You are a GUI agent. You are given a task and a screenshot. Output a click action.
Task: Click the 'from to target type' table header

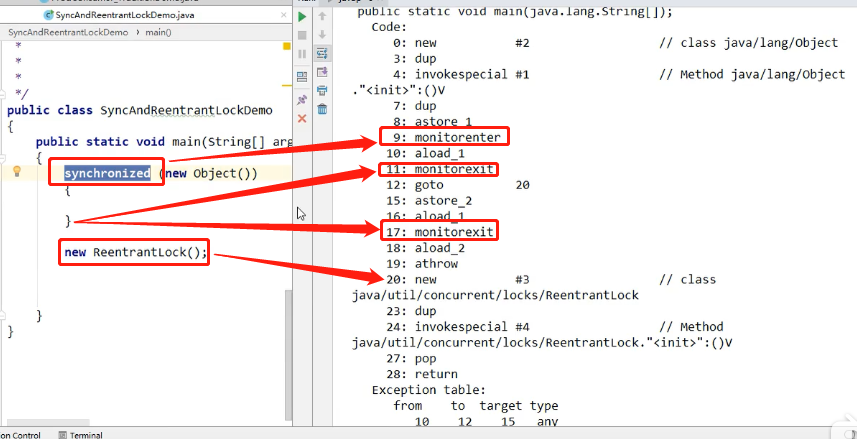476,406
